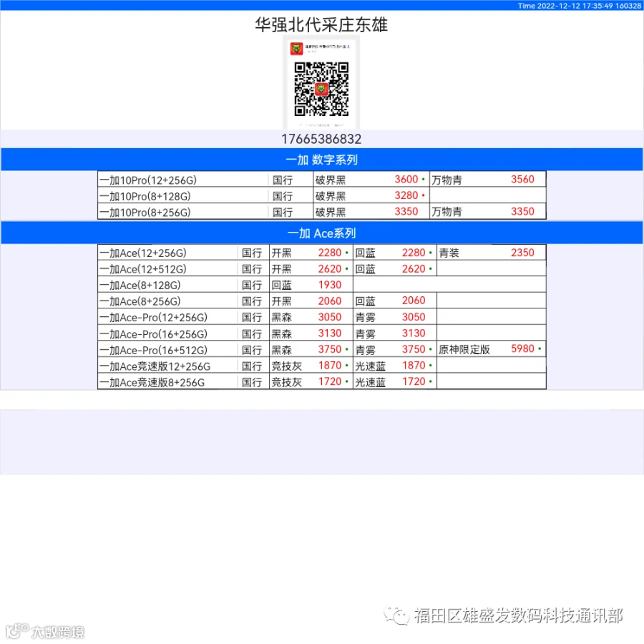644x644 pixels.
Task: Click 回蓝 label in Ace(8+128G) row
Action: pyautogui.click(x=281, y=285)
